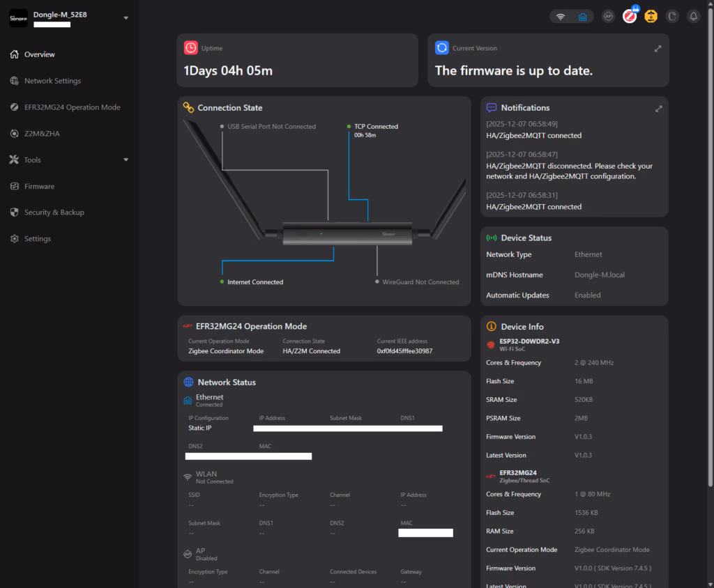This screenshot has height=588, width=714.
Task: Click the Wi-Fi icon in top bar
Action: pyautogui.click(x=561, y=17)
